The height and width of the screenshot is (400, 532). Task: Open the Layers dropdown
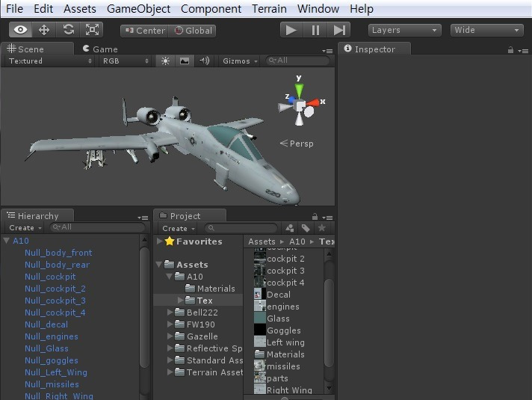[x=405, y=30]
